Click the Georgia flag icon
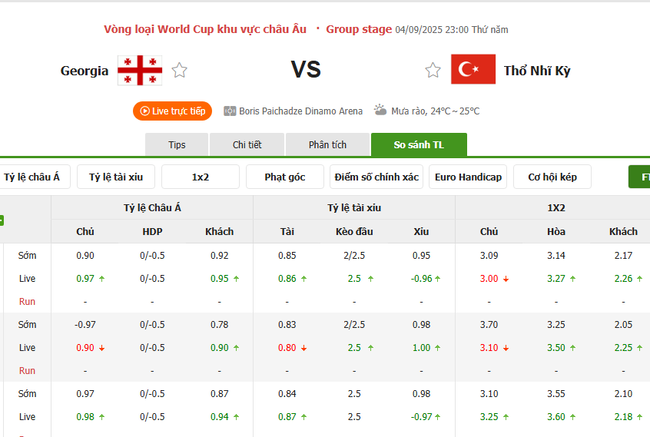Image resolution: width=650 pixels, height=437 pixels. [x=139, y=70]
